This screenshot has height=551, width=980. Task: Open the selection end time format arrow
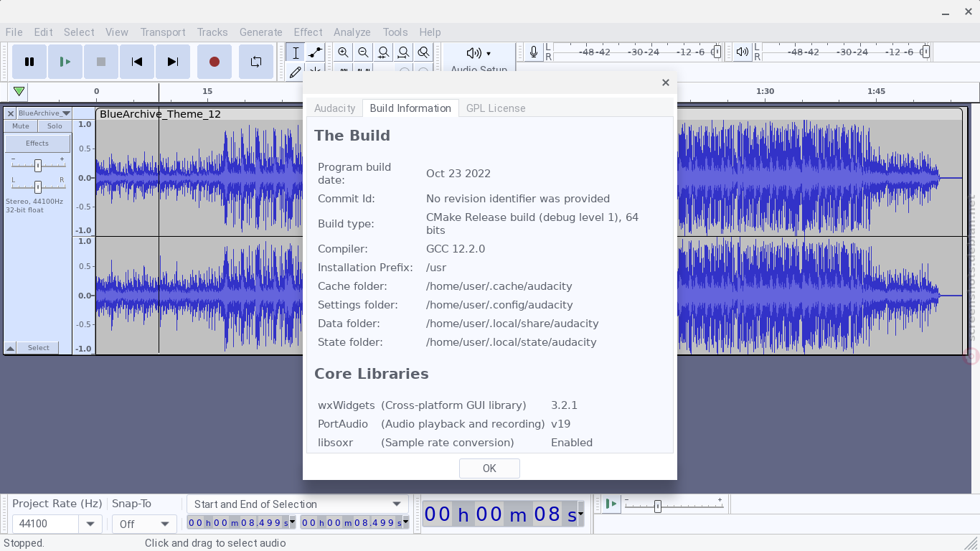click(x=405, y=523)
